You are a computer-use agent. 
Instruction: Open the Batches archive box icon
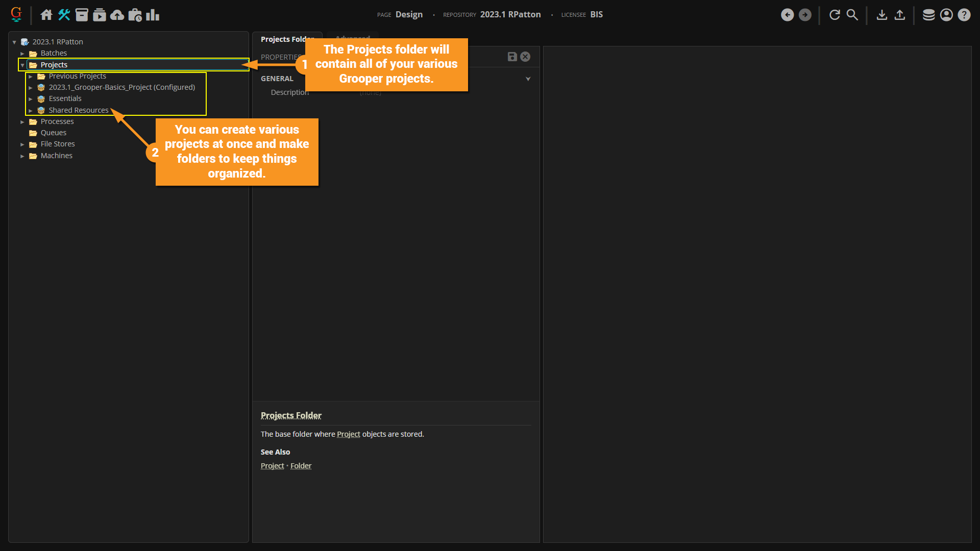click(82, 15)
